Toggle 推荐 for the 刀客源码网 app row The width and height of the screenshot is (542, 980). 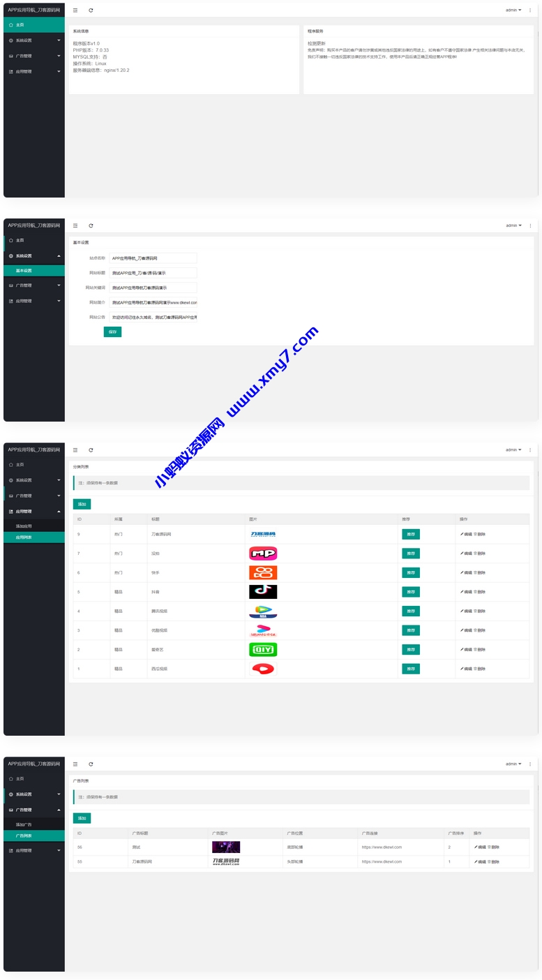click(411, 534)
